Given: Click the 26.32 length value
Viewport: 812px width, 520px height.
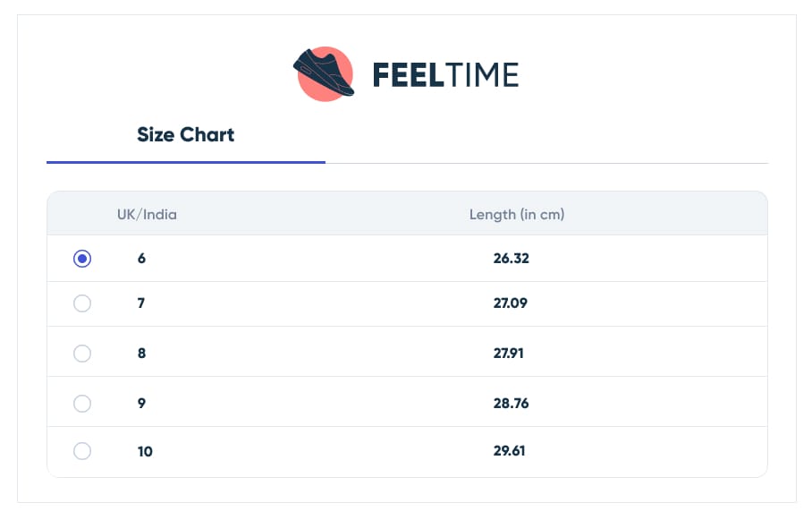Looking at the screenshot, I should tap(512, 258).
